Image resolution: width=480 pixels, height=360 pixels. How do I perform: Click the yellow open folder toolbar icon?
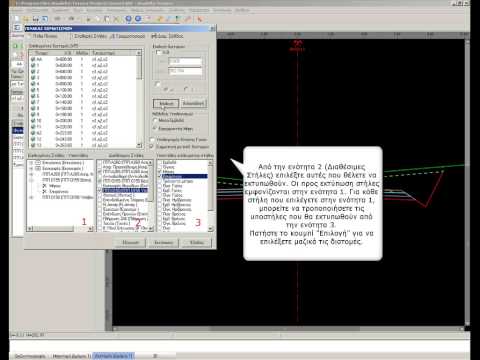click(x=26, y=19)
